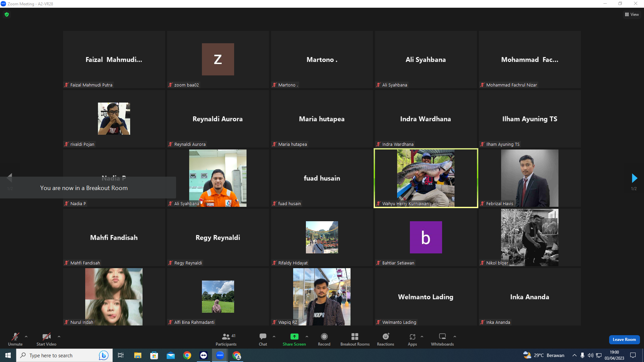
Task: Open File Explorer from the taskbar
Action: point(138,355)
